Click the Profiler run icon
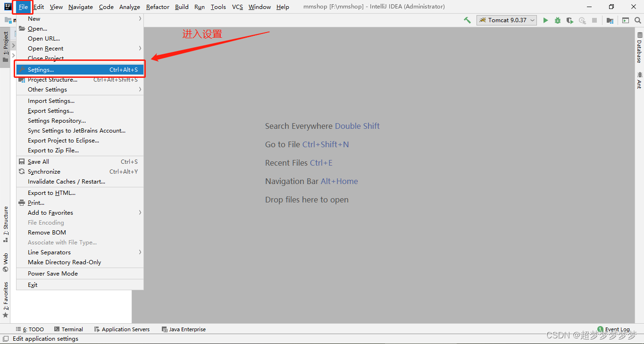The width and height of the screenshot is (644, 344). point(582,20)
